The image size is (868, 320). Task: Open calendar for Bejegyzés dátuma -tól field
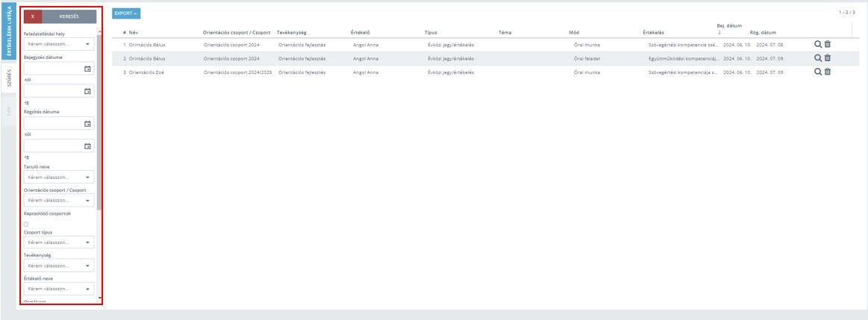(87, 69)
